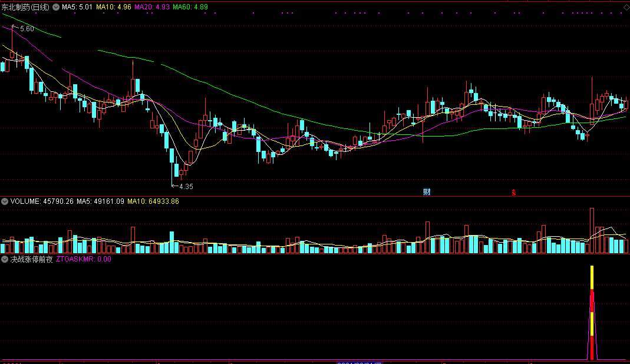
Task: Click the red-yellow signal spike in the indicator panel
Action: 592,313
